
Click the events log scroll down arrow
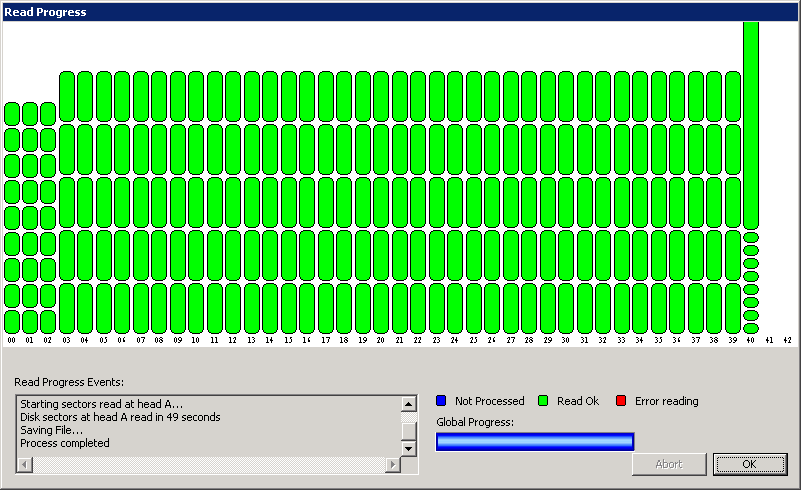pyautogui.click(x=408, y=449)
